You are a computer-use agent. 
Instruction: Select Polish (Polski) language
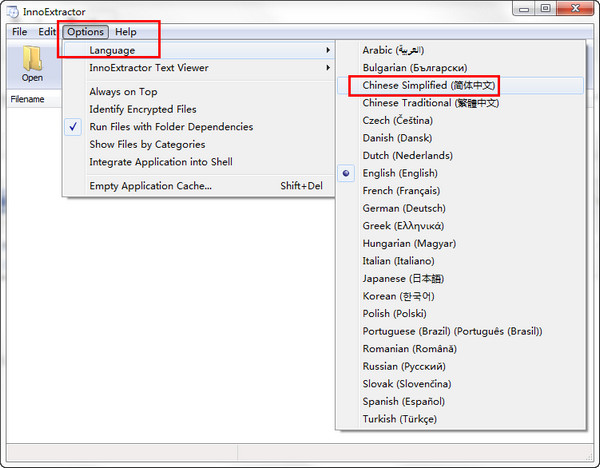pyautogui.click(x=460, y=314)
